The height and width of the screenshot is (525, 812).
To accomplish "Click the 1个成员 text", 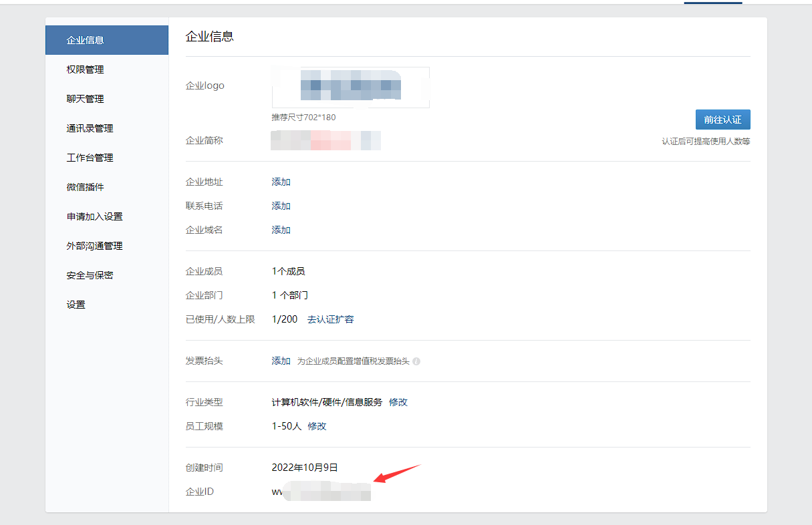I will [x=288, y=271].
